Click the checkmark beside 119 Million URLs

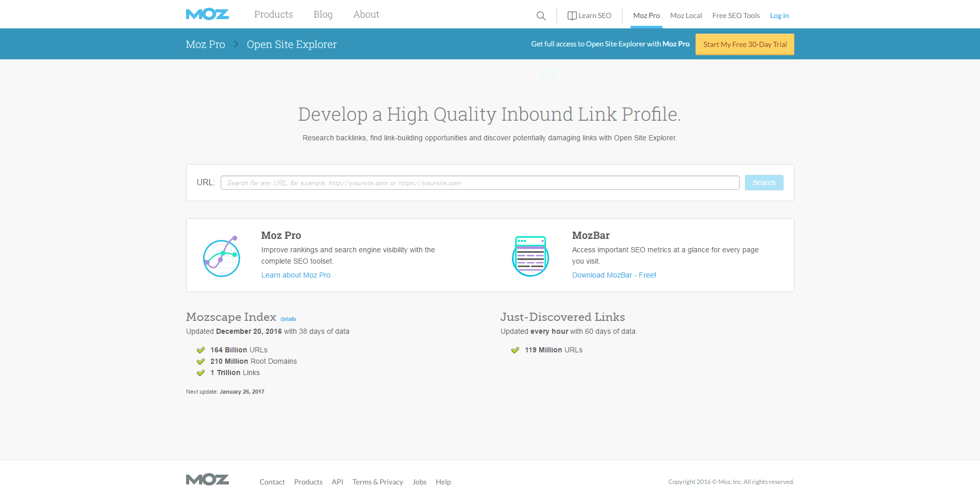pos(515,350)
